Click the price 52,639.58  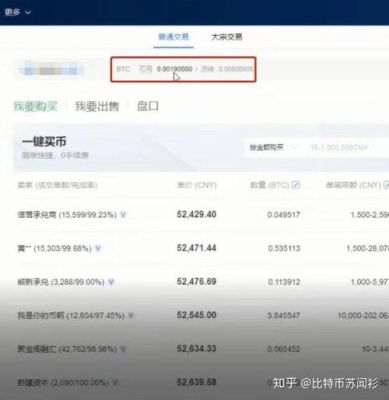pos(196,382)
